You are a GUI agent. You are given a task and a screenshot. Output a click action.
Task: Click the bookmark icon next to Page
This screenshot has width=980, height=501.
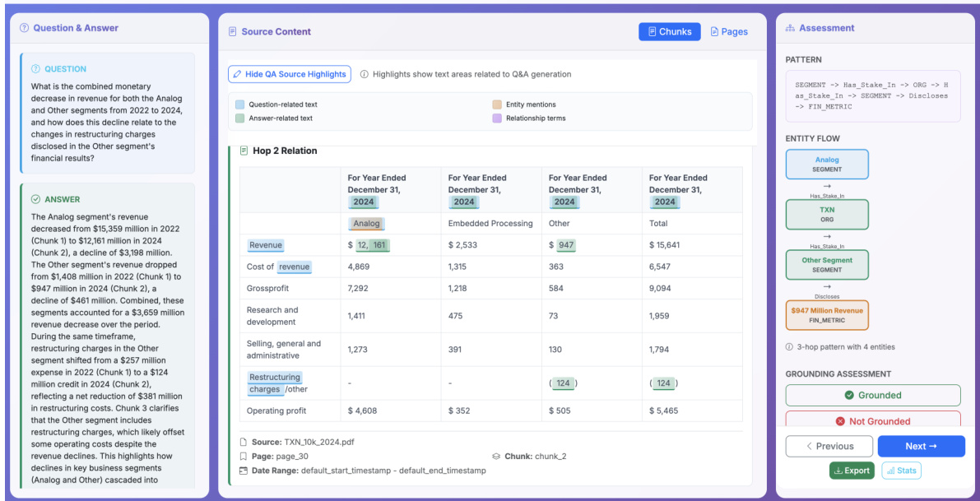click(x=244, y=456)
